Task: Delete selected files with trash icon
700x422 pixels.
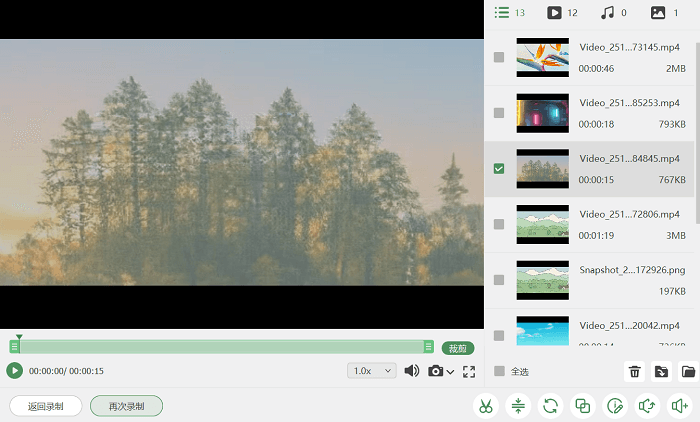Action: (x=634, y=371)
